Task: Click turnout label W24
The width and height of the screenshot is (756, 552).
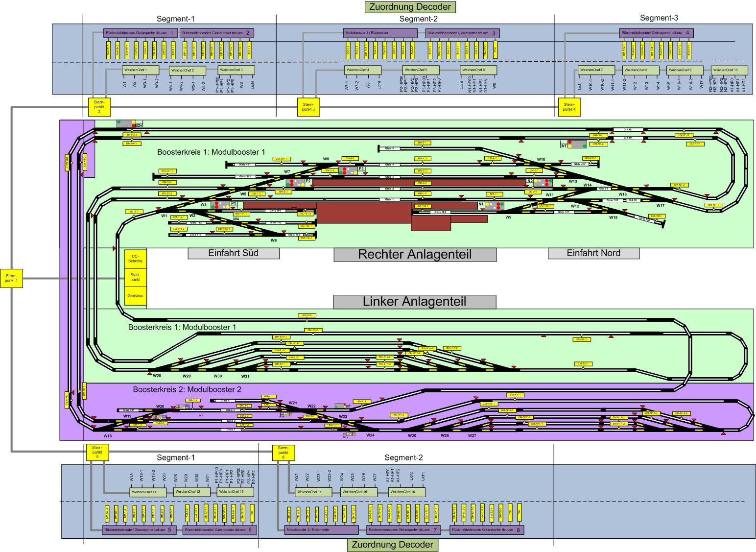Action: coord(370,435)
